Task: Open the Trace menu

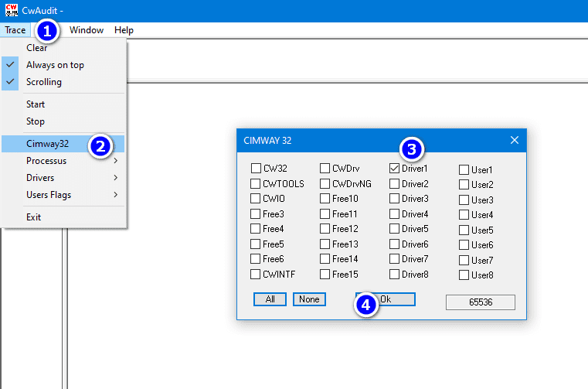Action: [x=15, y=30]
